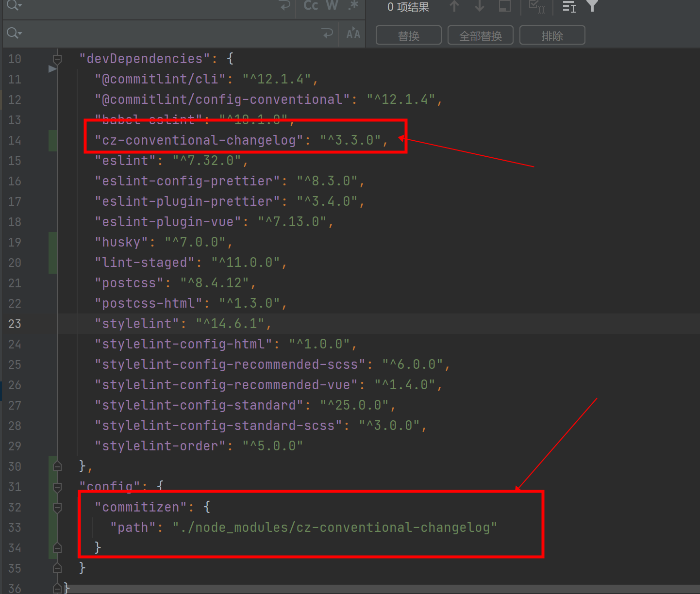Open the search history magnifier dropdown
Image resolution: width=700 pixels, height=594 pixels.
(14, 6)
